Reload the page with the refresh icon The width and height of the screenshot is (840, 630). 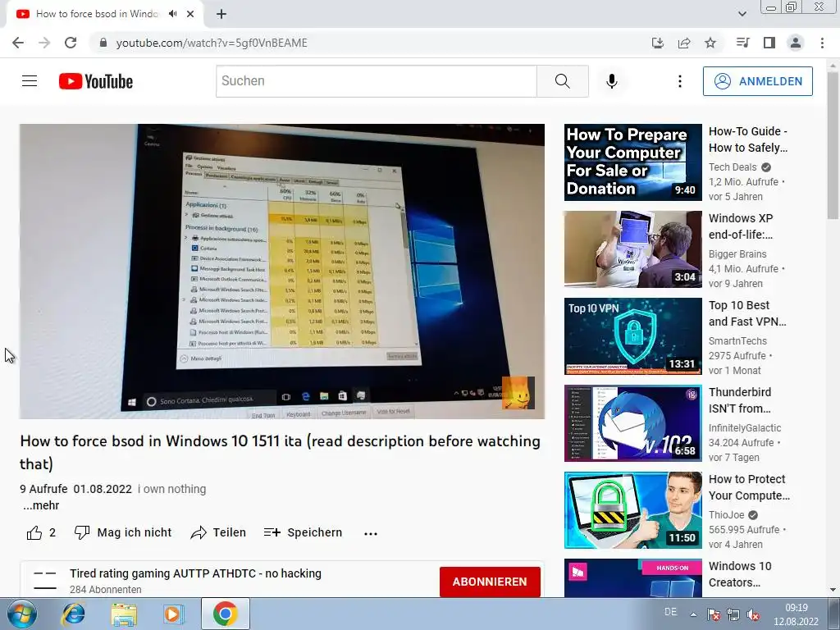(x=71, y=43)
